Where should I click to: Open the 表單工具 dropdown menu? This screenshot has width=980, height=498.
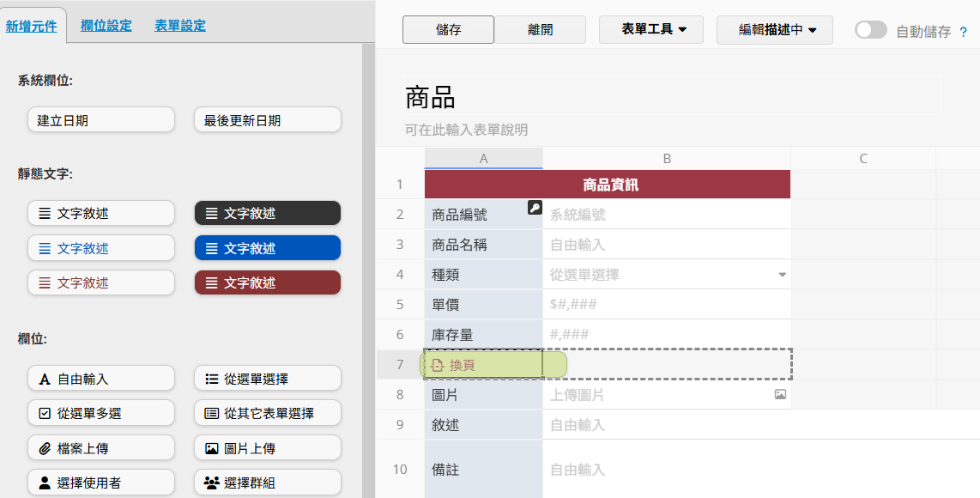651,29
